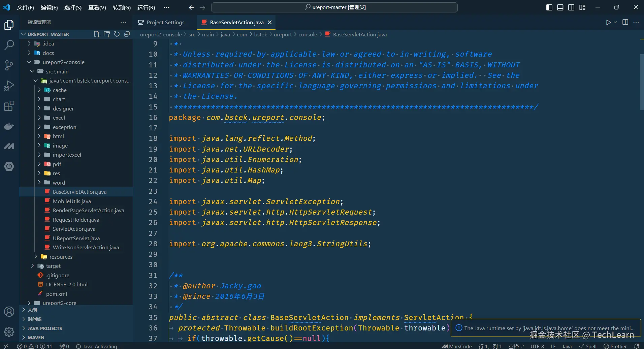Click New File icon in explorer header
The width and height of the screenshot is (644, 349).
[x=97, y=34]
